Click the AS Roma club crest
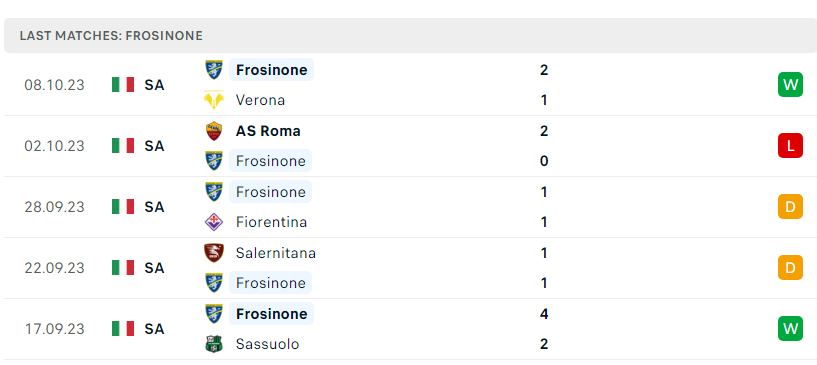 tap(214, 131)
